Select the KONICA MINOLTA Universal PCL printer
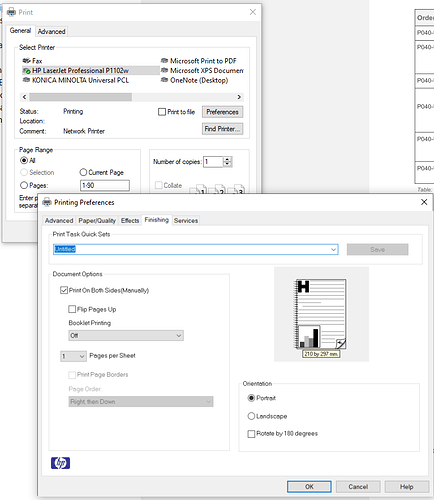This screenshot has height=500, width=434. 76,80
